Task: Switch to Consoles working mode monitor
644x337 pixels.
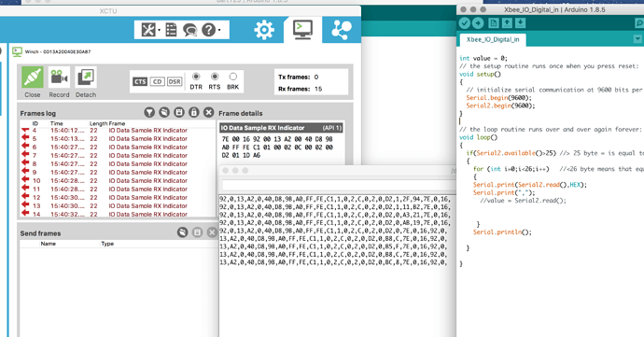Action: pos(302,30)
